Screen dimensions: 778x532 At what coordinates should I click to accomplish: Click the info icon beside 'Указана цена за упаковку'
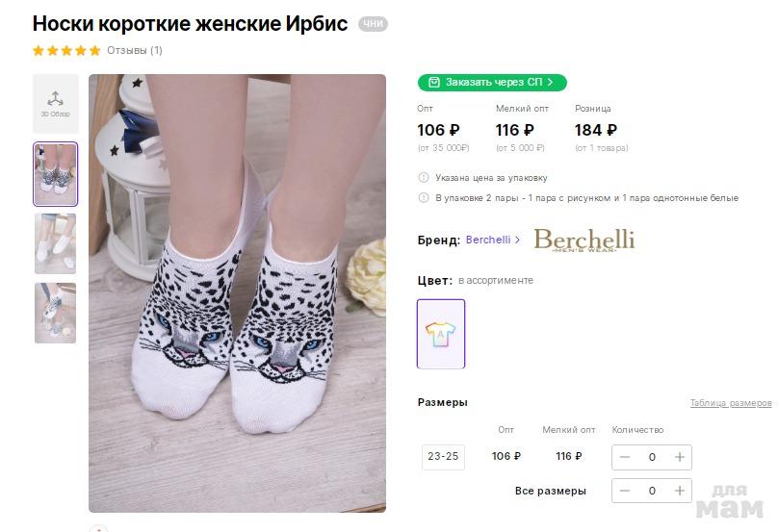[x=424, y=178]
